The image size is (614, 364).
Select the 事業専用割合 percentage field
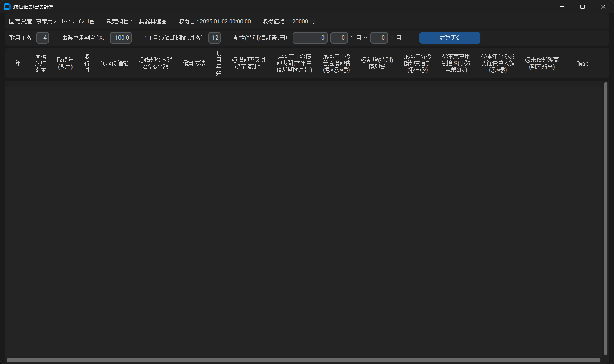(121, 38)
